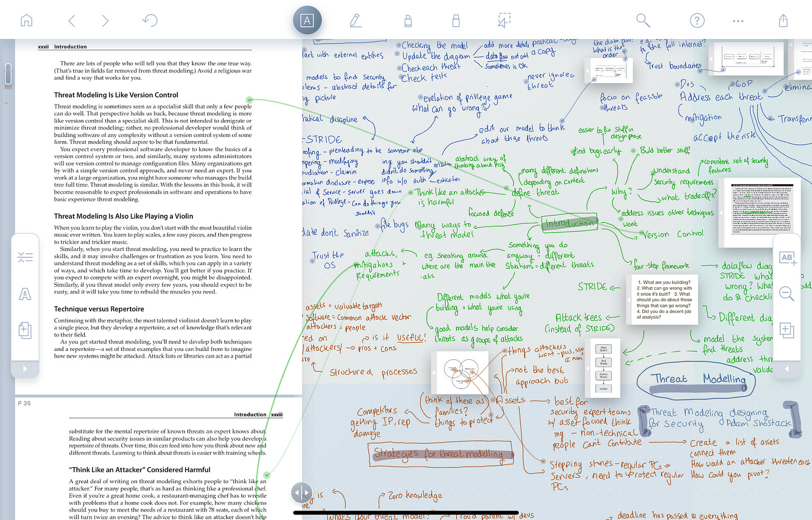Open the data flow diagram excerpt thumbnail
The image size is (812, 520).
pyautogui.click(x=746, y=58)
